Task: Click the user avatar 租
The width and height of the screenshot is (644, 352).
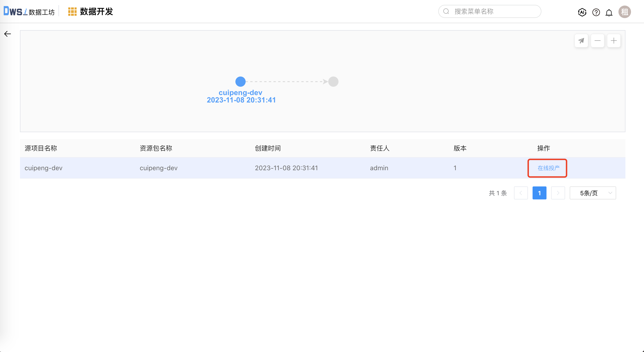Action: (624, 12)
